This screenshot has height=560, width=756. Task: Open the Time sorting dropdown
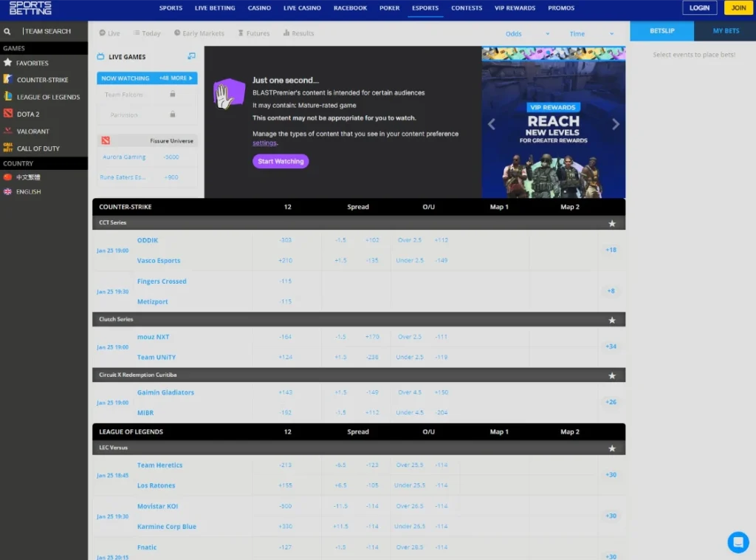coord(591,34)
